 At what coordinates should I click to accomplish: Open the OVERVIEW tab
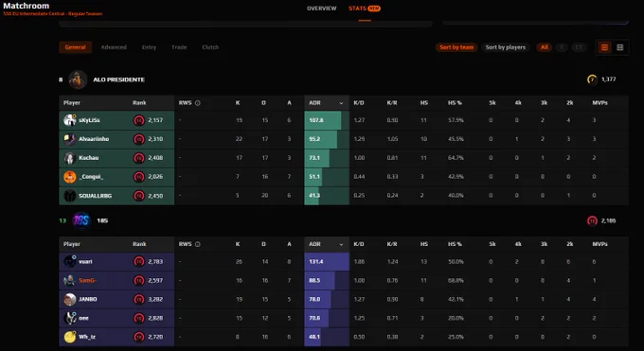click(322, 9)
